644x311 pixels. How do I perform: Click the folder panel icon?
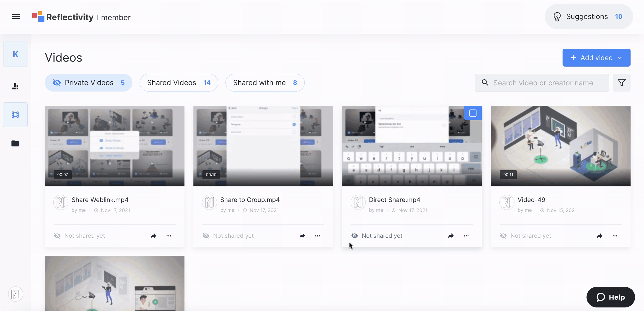pos(16,144)
